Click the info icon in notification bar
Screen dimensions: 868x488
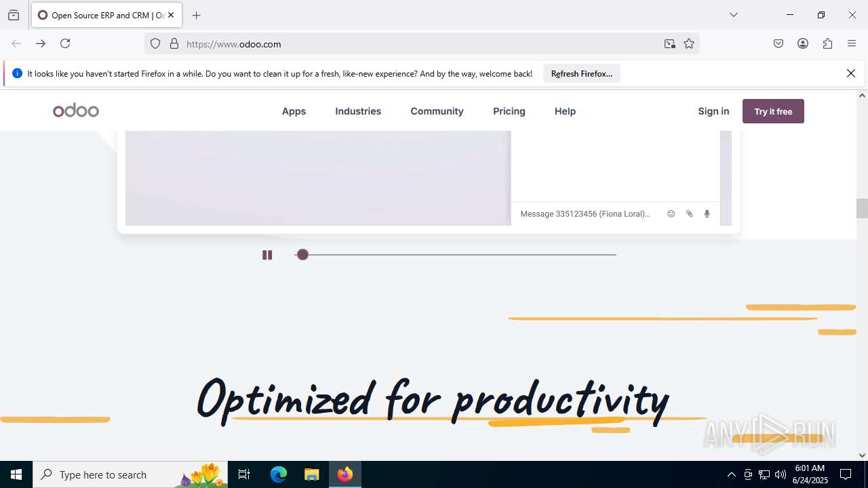coord(17,73)
